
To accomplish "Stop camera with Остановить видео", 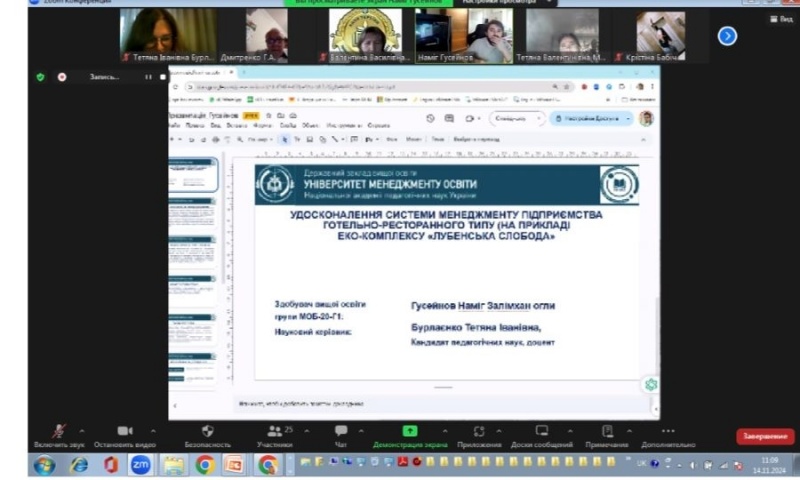I will tap(125, 436).
